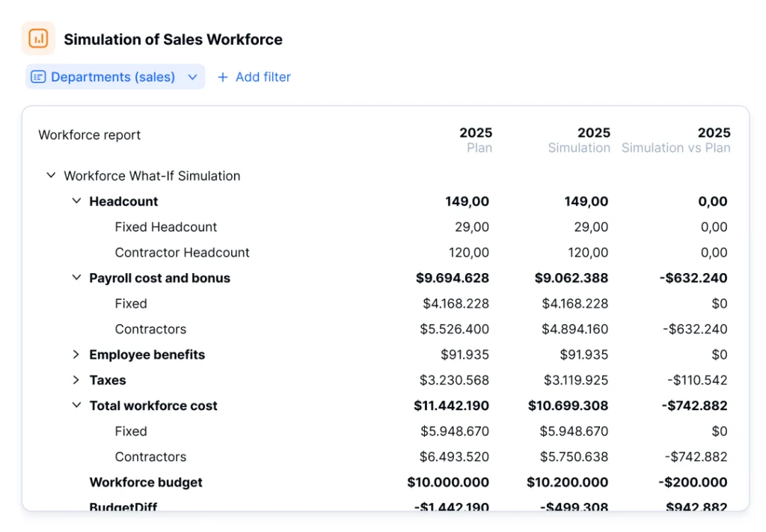The height and width of the screenshot is (532, 766).
Task: Collapse the Workforce What-If Simulation section
Action: [51, 175]
